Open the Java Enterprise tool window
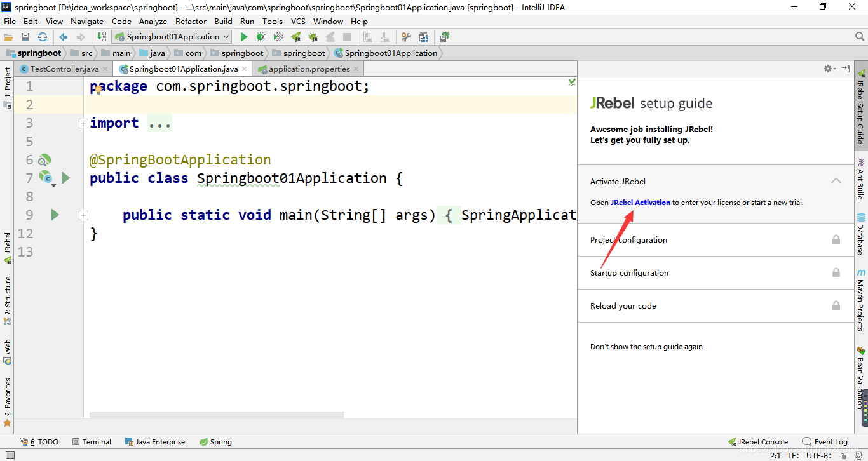Viewport: 868px width, 461px height. 155,442
